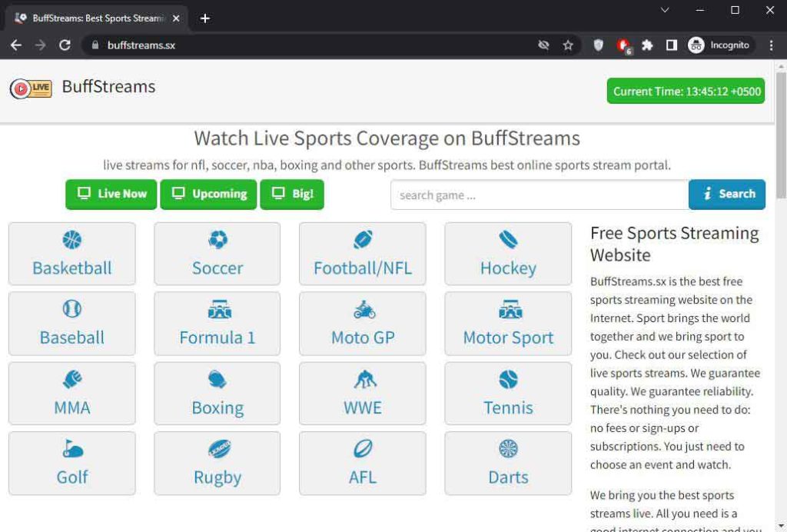Image resolution: width=787 pixels, height=532 pixels.
Task: Open the Darts category tile
Action: (x=508, y=463)
